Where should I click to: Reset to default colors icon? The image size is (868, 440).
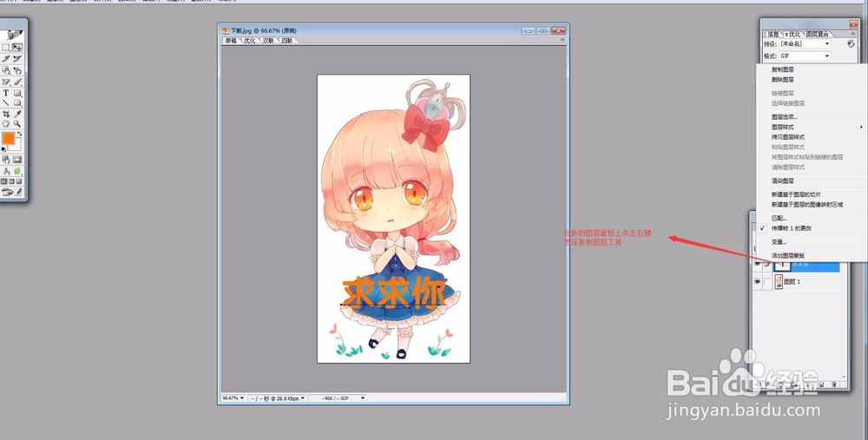coord(3,149)
